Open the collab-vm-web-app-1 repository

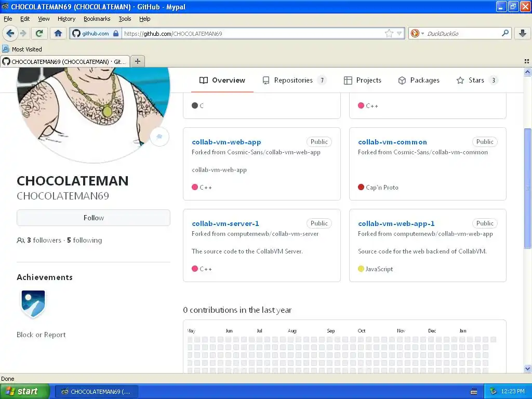point(396,223)
